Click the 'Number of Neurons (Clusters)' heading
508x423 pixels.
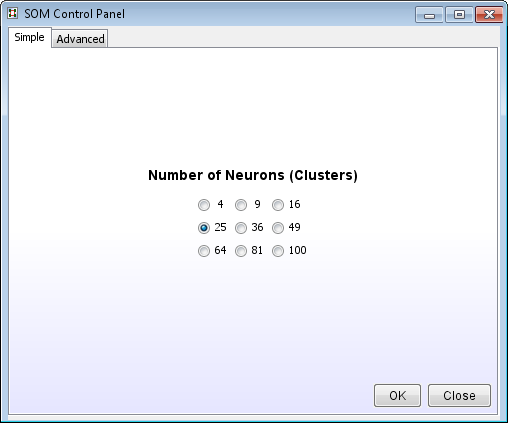pyautogui.click(x=253, y=175)
